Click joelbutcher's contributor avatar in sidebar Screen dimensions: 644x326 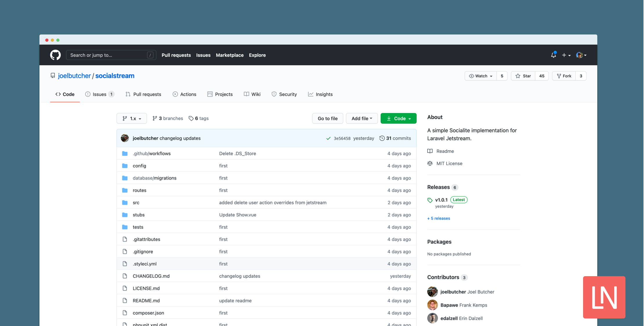[433, 292]
